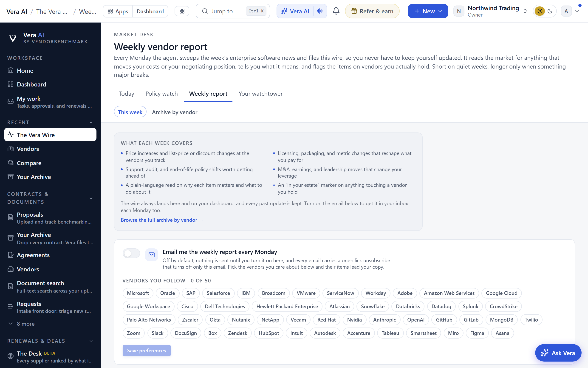Click the My work inbox icon

click(10, 101)
